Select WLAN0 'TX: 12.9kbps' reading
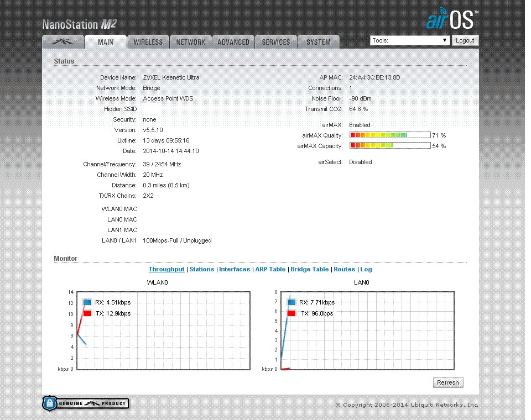 tap(113, 313)
